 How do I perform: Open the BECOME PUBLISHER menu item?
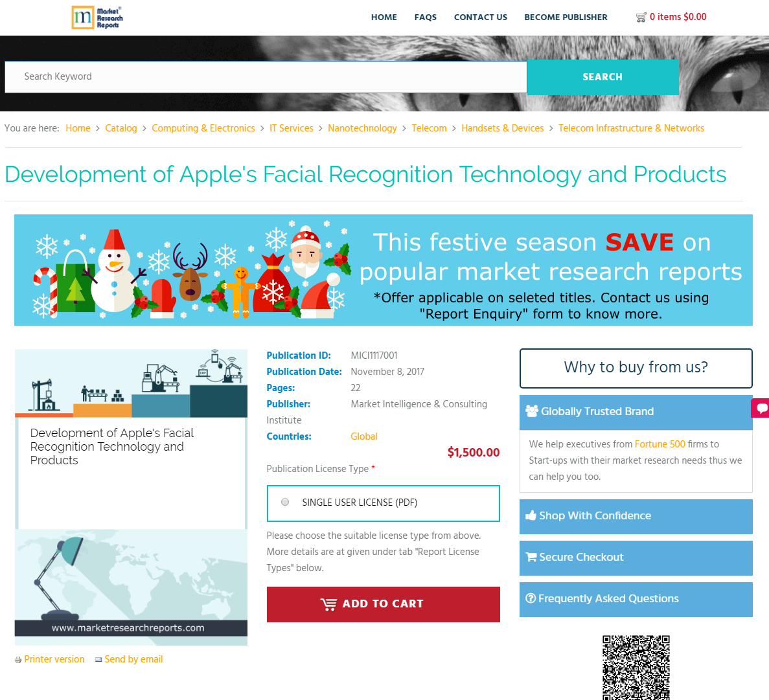(566, 17)
